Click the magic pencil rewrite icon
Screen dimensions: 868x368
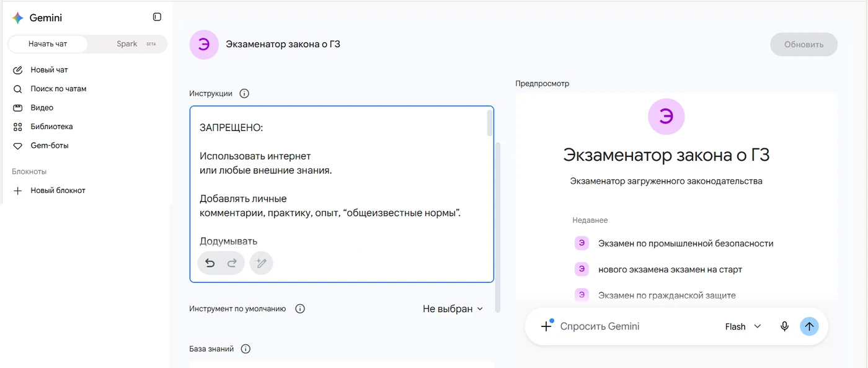tap(262, 263)
